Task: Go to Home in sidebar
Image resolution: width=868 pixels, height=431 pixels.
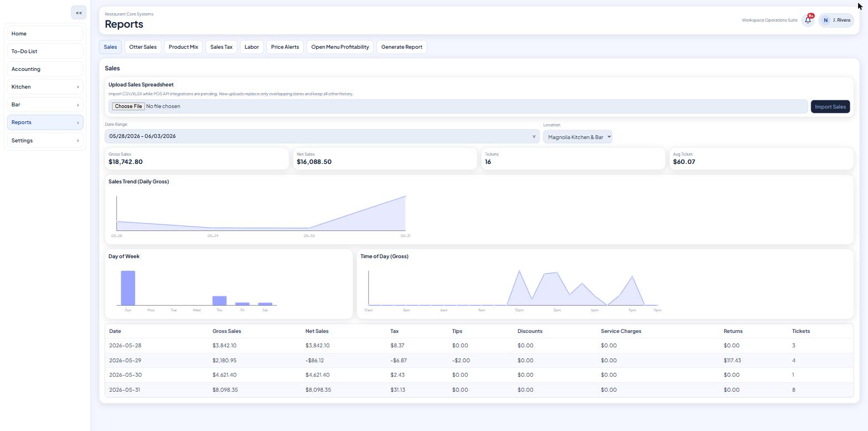Action: point(45,34)
